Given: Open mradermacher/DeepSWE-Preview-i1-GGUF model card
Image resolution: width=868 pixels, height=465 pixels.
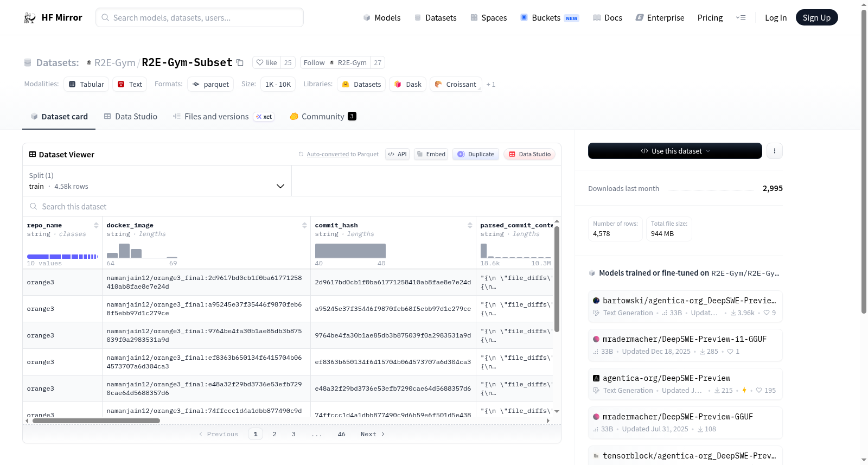Looking at the screenshot, I should pyautogui.click(x=685, y=345).
